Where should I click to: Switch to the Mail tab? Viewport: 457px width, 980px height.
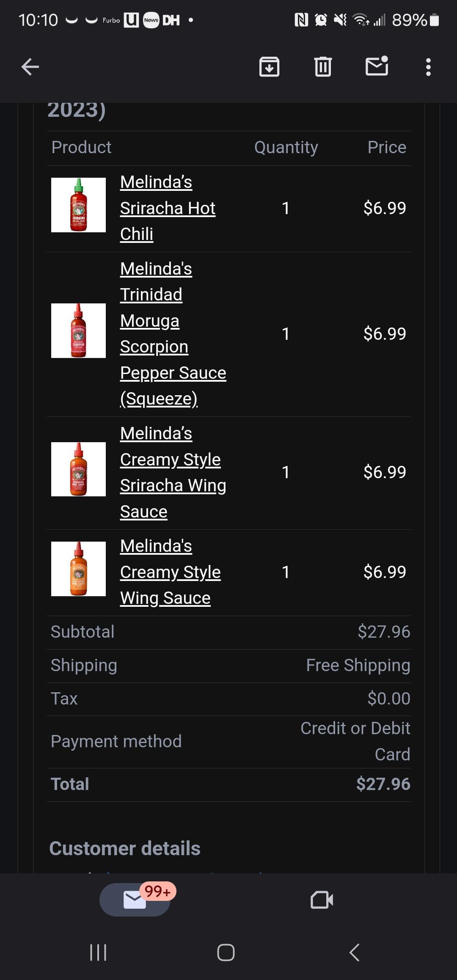click(135, 900)
